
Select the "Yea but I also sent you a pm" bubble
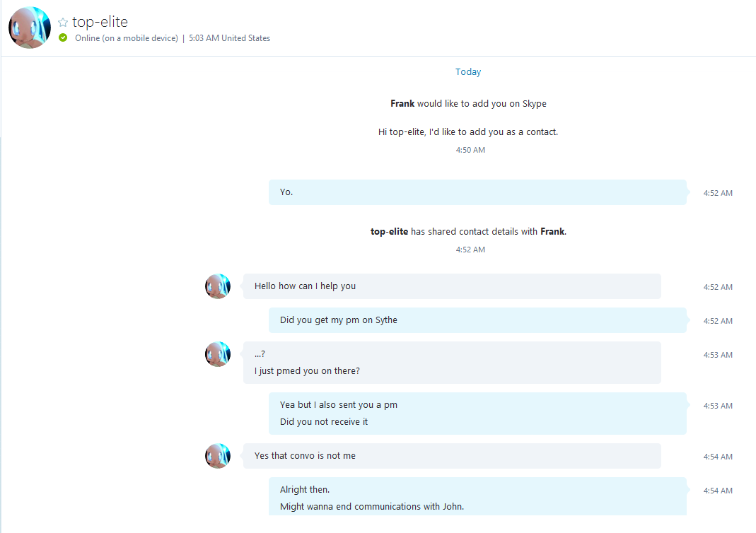tap(477, 414)
